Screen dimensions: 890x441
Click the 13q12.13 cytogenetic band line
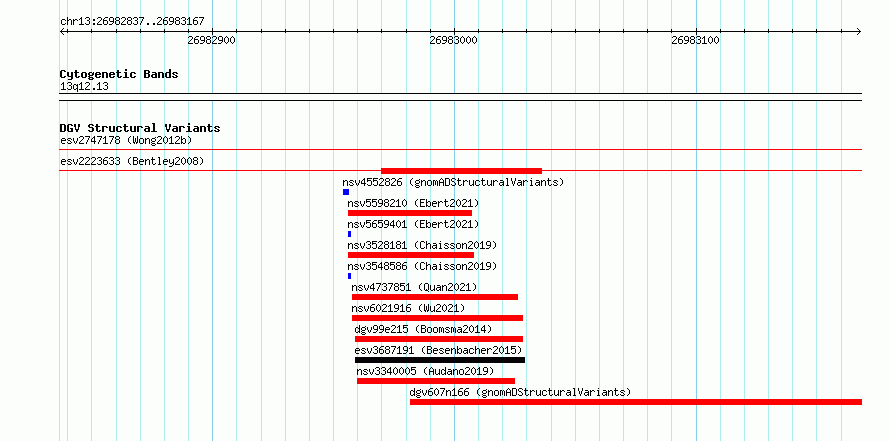(x=461, y=97)
